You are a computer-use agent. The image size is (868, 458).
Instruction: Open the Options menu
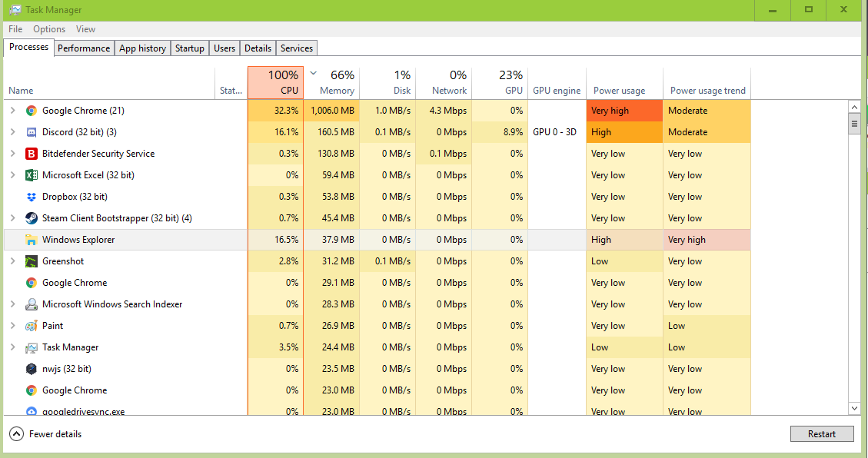tap(49, 29)
